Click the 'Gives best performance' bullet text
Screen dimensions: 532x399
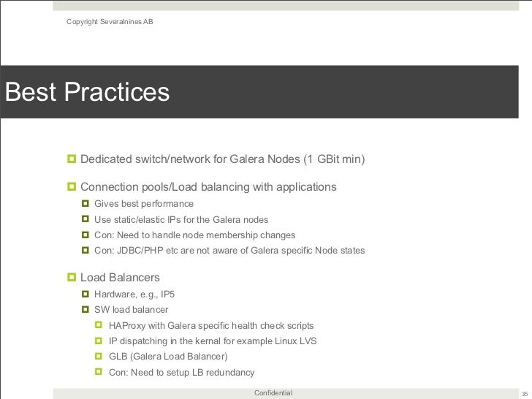[x=144, y=204]
